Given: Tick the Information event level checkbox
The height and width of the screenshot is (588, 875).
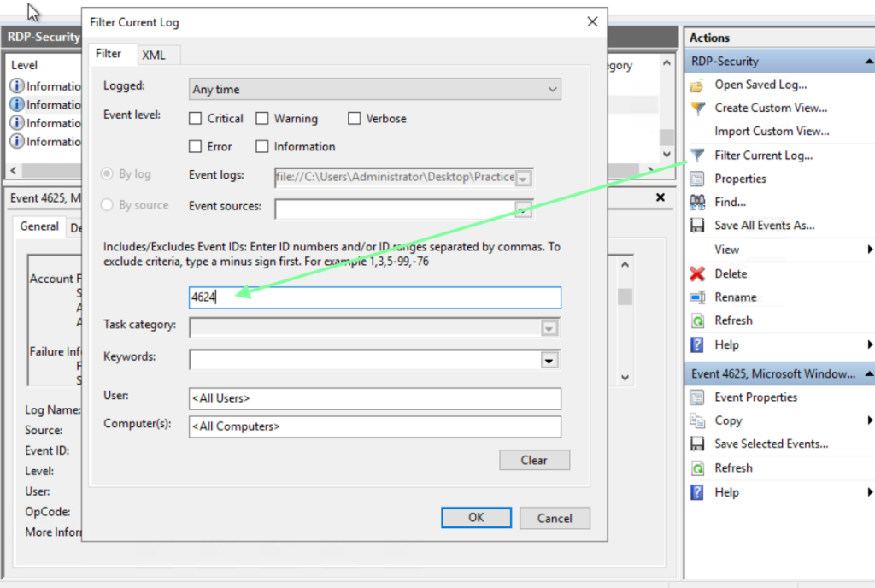Looking at the screenshot, I should [x=262, y=147].
